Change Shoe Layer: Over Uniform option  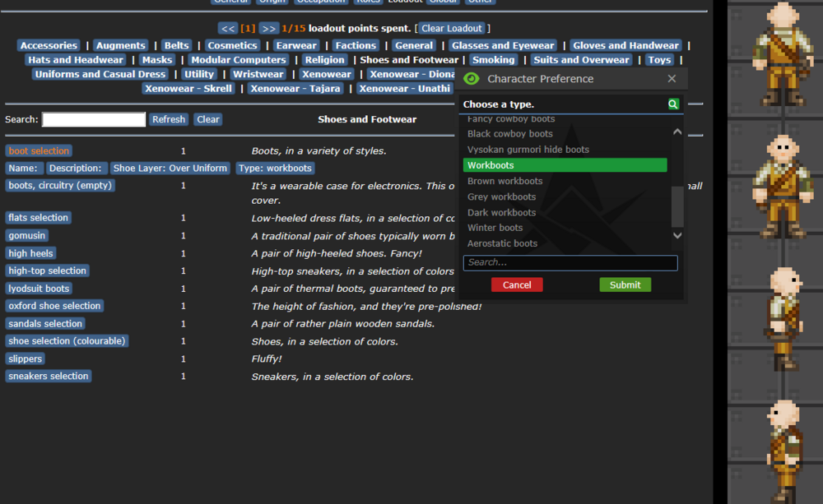170,169
